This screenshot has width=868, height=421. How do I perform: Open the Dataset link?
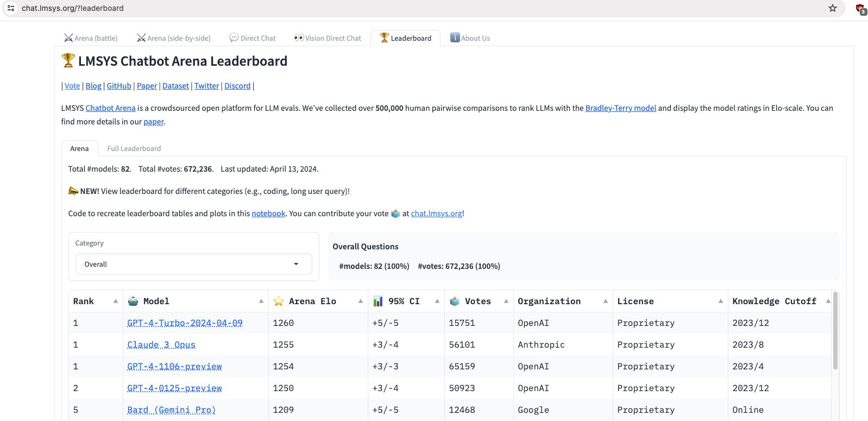click(x=175, y=86)
